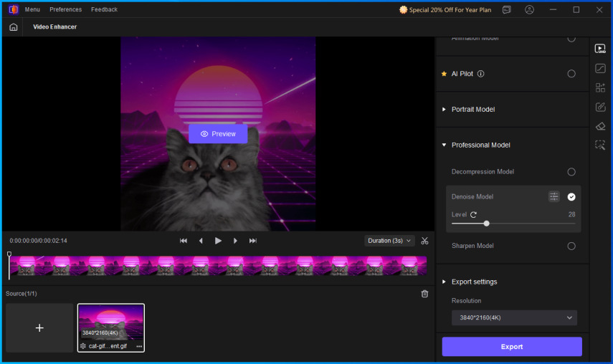Open Denoise Model advanced settings icon
Screen dimensions: 613x364
click(x=554, y=196)
